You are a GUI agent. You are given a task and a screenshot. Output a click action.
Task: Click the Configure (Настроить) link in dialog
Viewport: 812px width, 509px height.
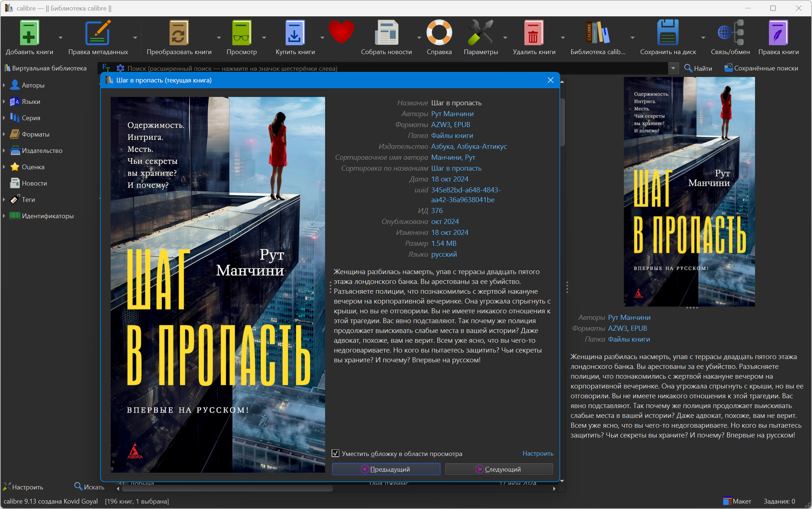pyautogui.click(x=538, y=453)
